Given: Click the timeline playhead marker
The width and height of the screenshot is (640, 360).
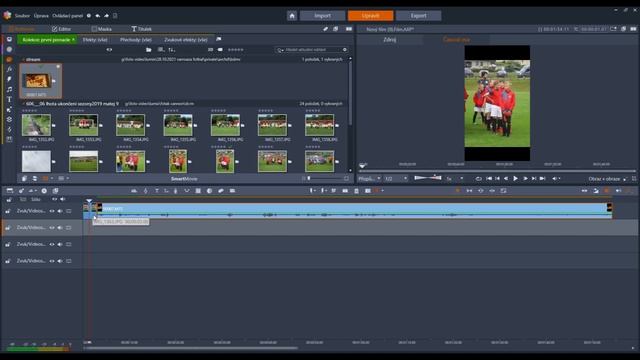Looking at the screenshot, I should 89,201.
